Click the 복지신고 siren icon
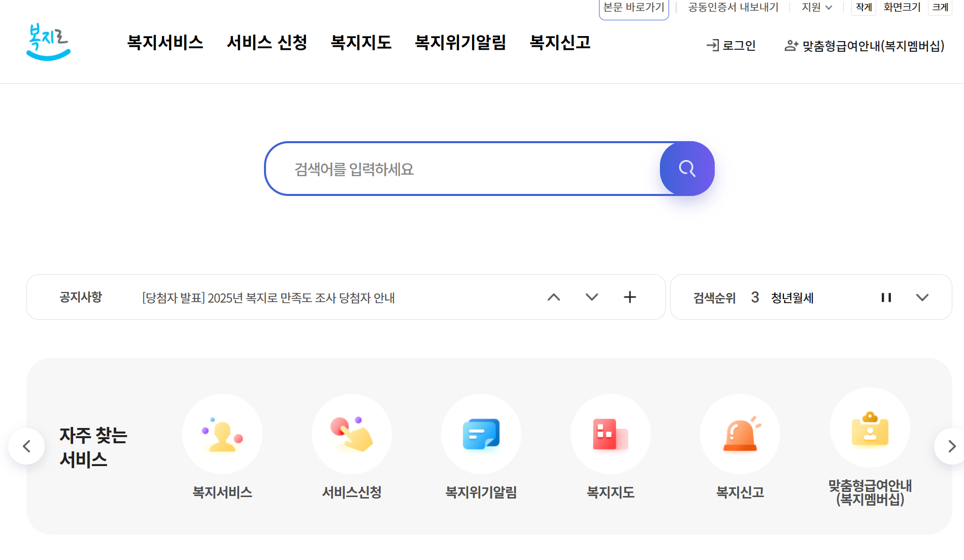Screen dimensions: 964x560 tap(740, 434)
